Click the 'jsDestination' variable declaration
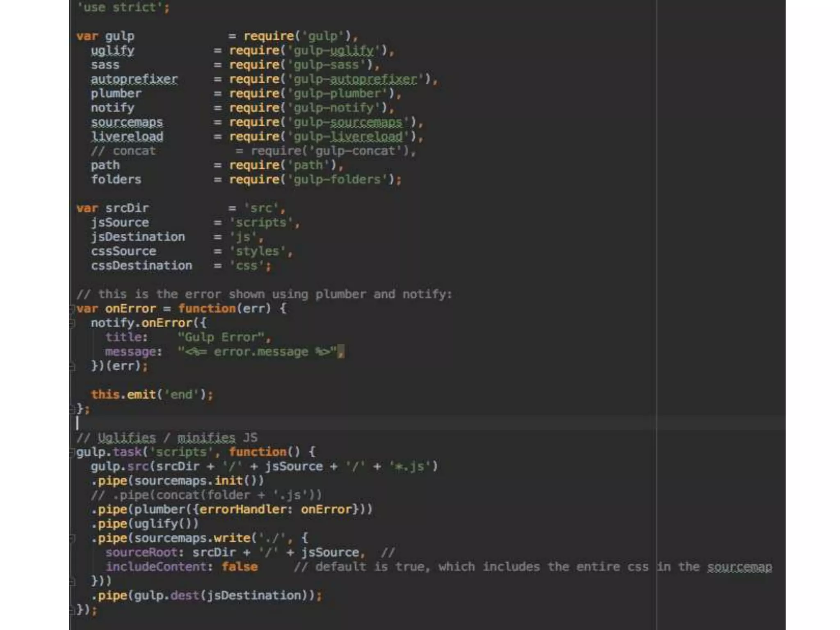840x630 pixels. 138,237
